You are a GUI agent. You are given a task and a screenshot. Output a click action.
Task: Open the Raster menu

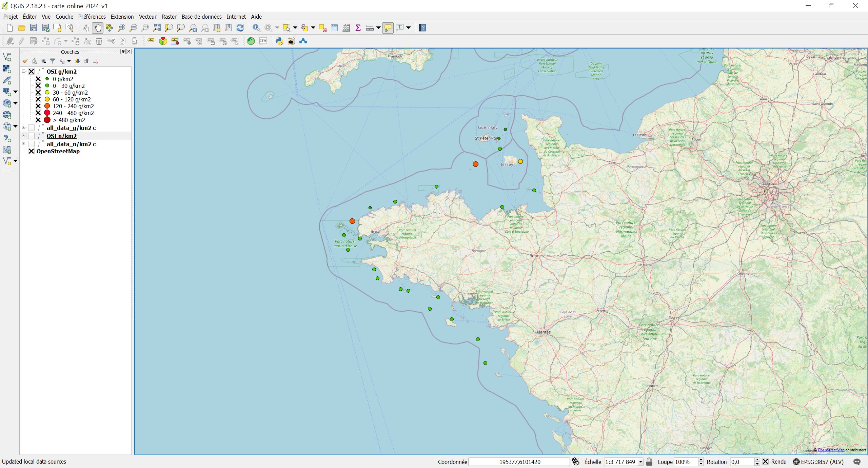click(x=169, y=17)
